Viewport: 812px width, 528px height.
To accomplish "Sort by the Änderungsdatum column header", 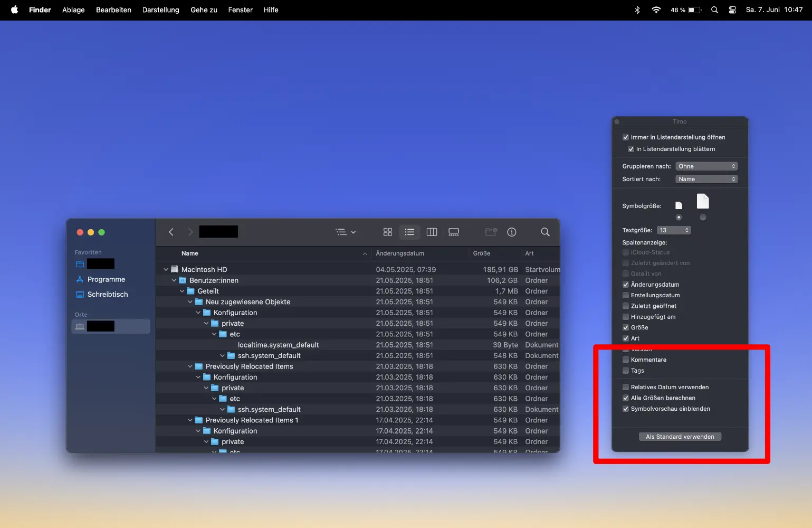I will coord(420,253).
